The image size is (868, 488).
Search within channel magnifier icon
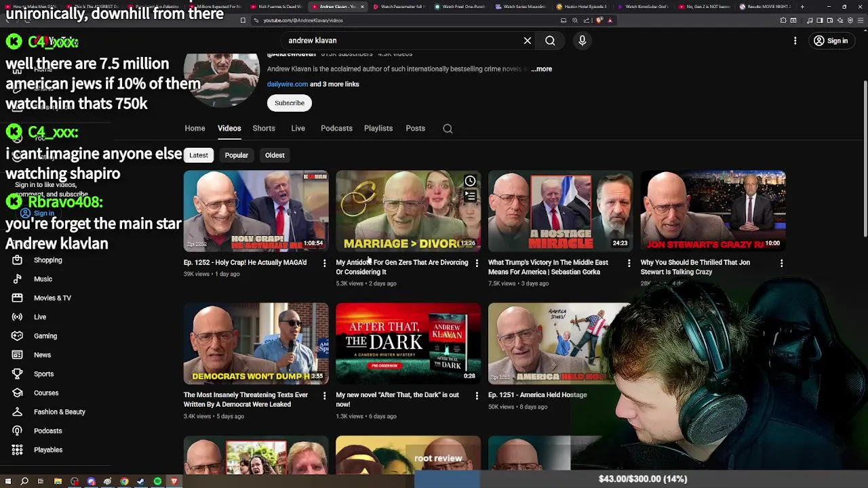coord(448,129)
